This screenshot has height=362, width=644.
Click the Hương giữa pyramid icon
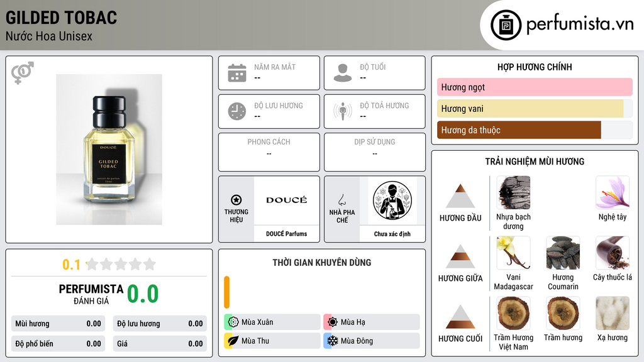[x=460, y=256]
